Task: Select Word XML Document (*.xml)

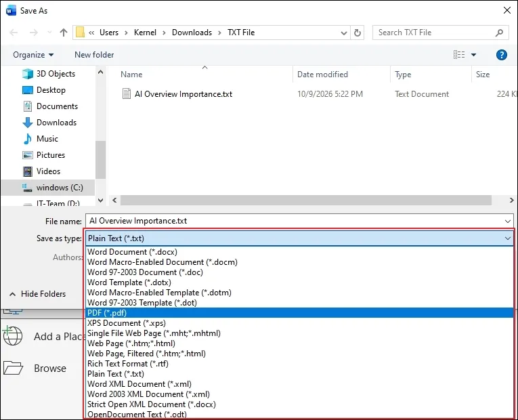Action: point(300,384)
